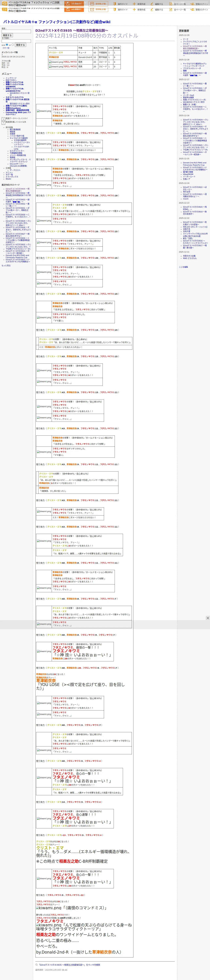Screen dimensions: 210x980
Task: Click the keyword search input field
Action: click(x=16, y=32)
